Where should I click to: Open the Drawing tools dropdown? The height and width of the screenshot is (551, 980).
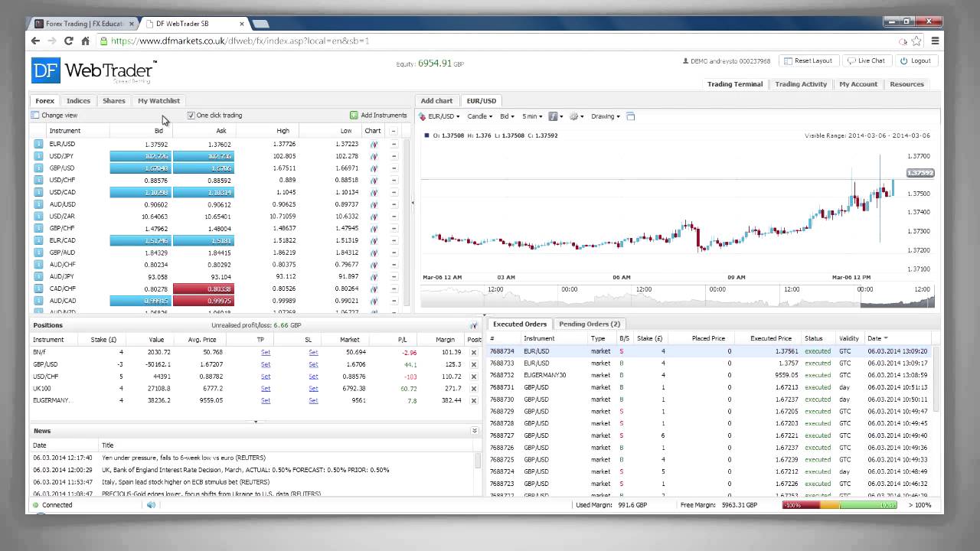(x=606, y=116)
